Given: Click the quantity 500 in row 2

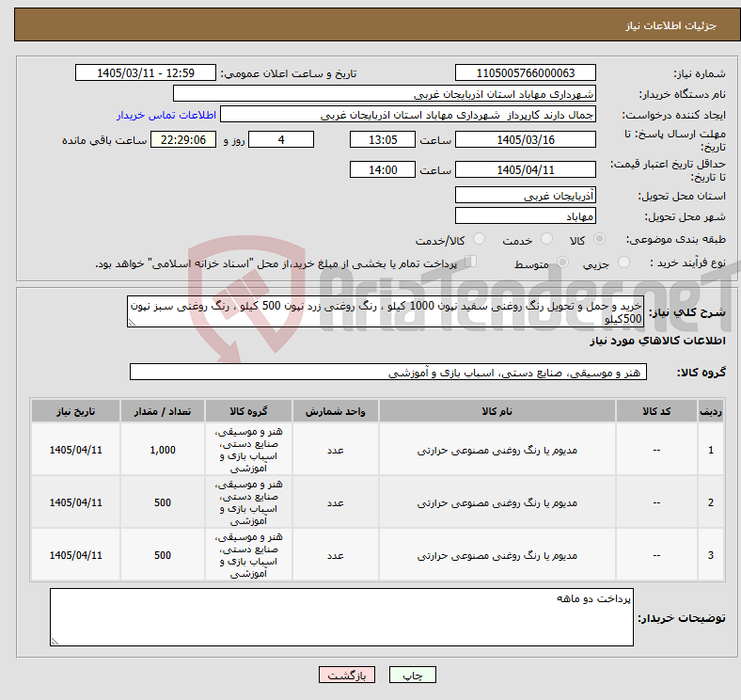Looking at the screenshot, I should point(163,502).
